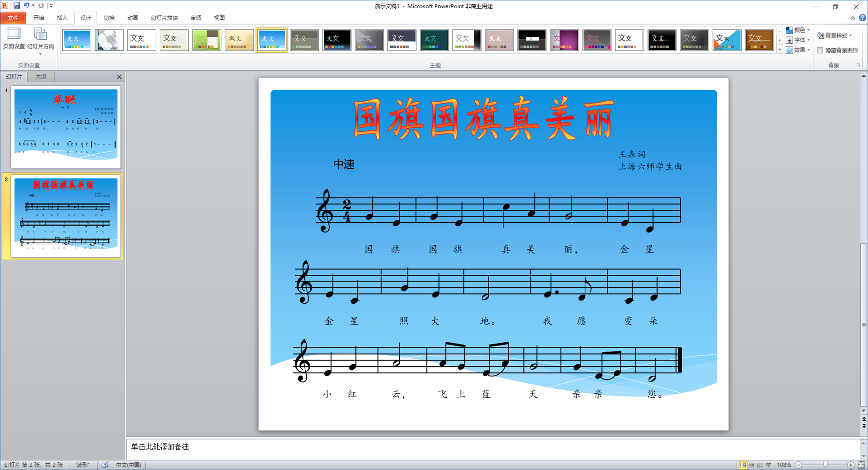Click the 文件 file button

[13, 18]
